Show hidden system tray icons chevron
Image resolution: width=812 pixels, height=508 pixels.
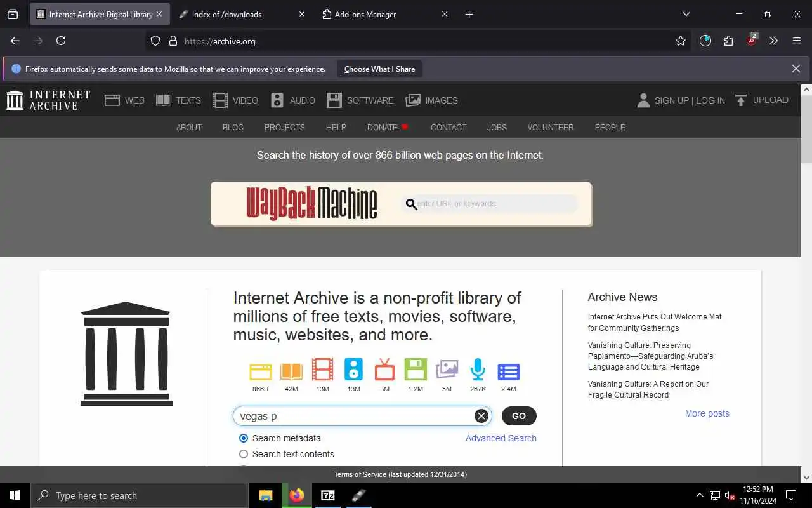tap(700, 495)
